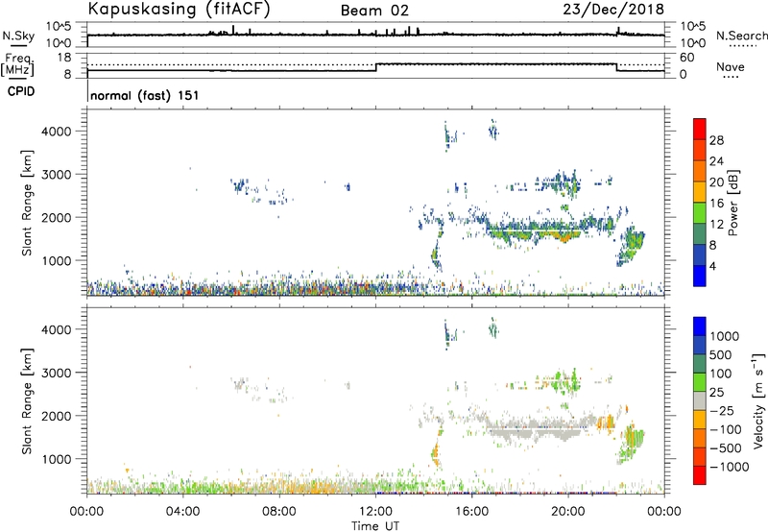Click the '12' label on the Power color bar

716,225
